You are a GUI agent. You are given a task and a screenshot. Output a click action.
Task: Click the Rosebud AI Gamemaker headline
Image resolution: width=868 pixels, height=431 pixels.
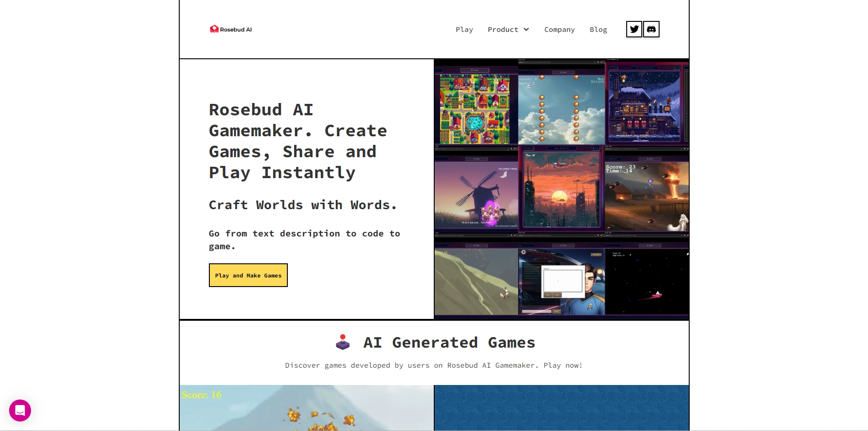point(298,141)
